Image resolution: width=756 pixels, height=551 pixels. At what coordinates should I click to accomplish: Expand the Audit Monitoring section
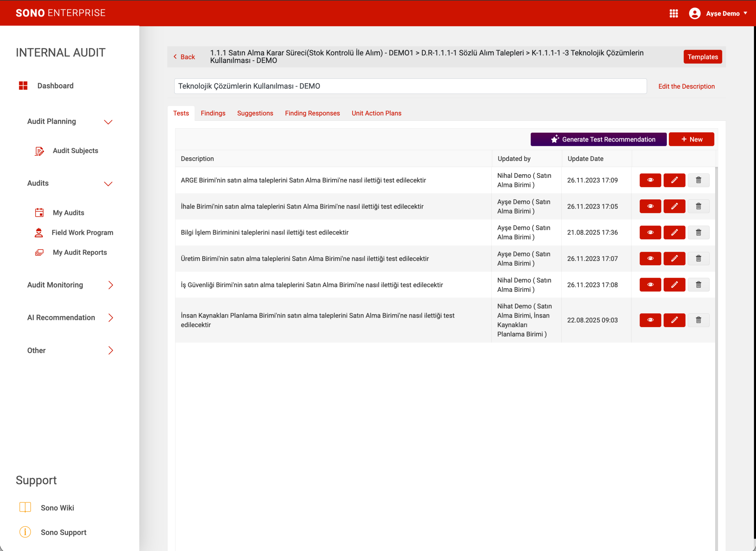click(111, 285)
